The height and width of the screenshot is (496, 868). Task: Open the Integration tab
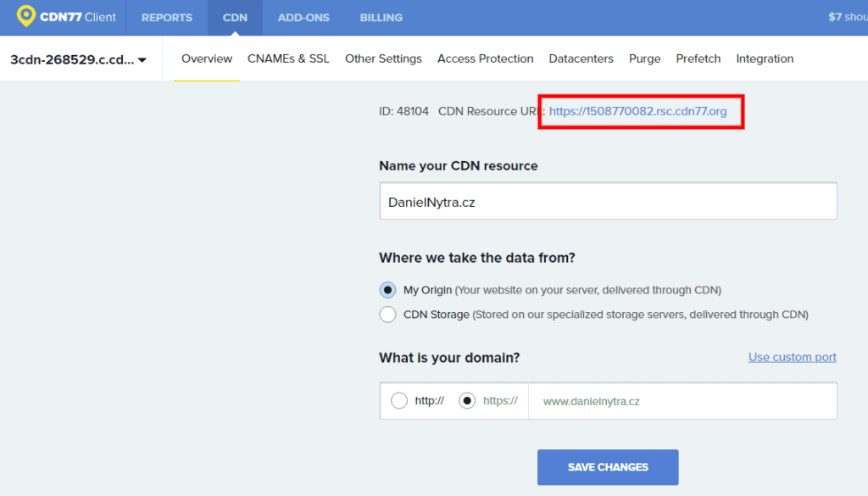click(765, 59)
